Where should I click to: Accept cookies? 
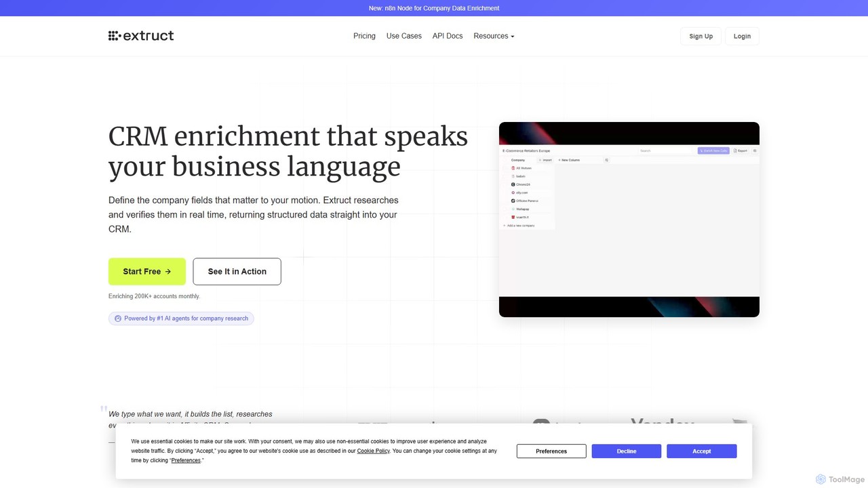[702, 451]
